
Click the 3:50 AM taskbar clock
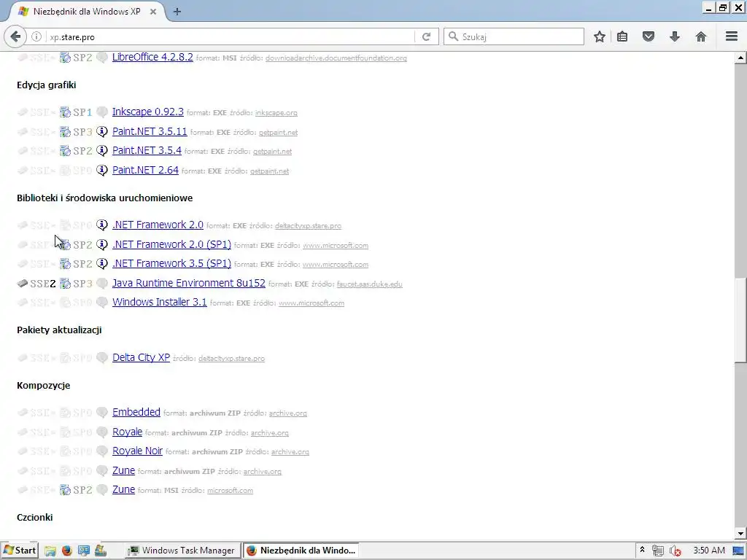click(x=709, y=551)
